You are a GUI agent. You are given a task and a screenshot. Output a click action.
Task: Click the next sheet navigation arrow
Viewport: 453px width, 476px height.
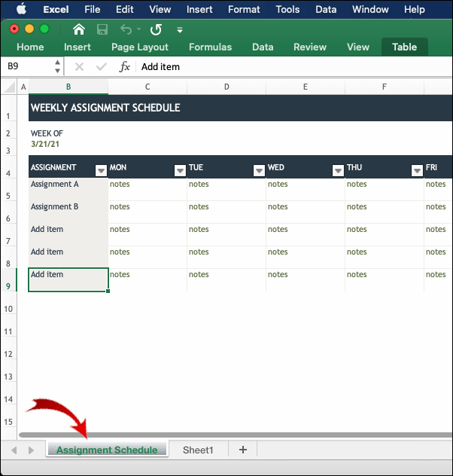coord(31,450)
